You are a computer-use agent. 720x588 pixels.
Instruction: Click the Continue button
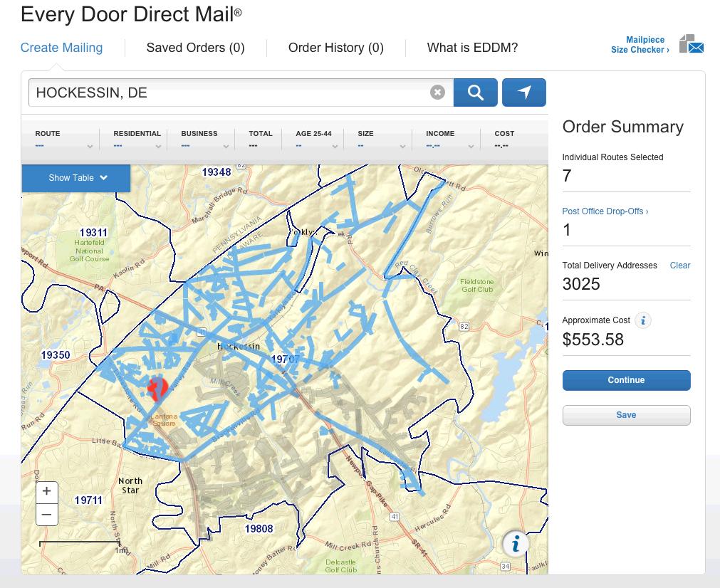click(626, 380)
